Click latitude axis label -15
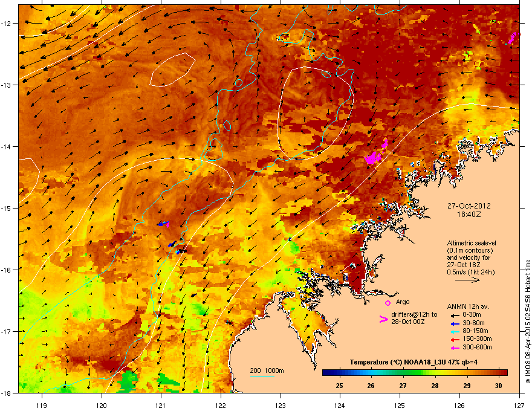This screenshot has height=411, width=532. (x=6, y=208)
